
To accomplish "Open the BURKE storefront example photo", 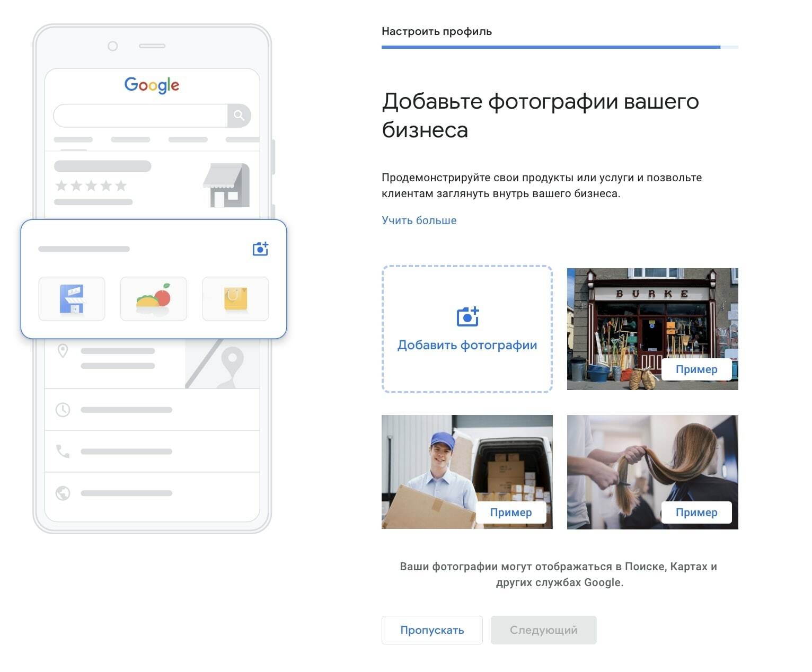I will [652, 329].
